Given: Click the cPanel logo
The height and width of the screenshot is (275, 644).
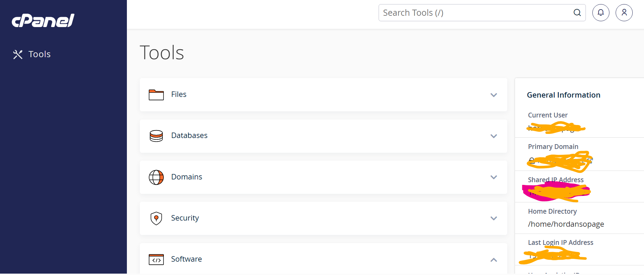Looking at the screenshot, I should coord(43,21).
